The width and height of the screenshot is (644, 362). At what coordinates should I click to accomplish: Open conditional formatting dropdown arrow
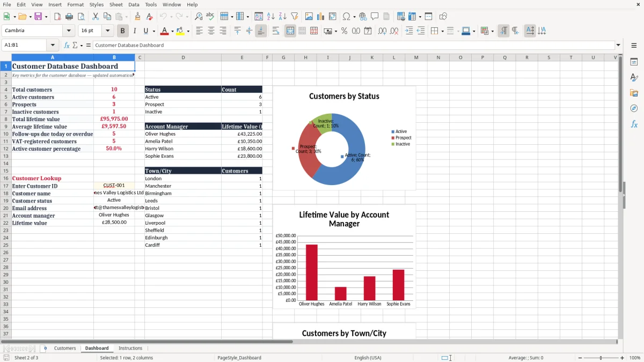pos(492,31)
